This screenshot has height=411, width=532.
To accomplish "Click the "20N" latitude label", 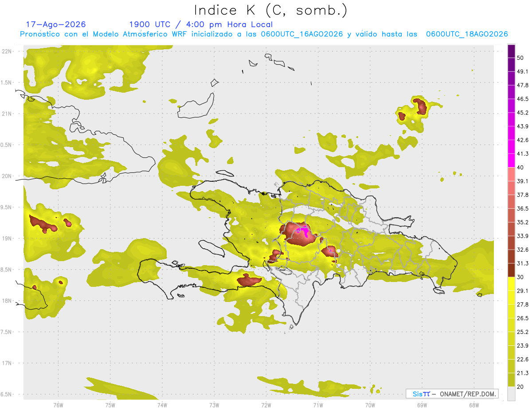I will coord(7,176).
